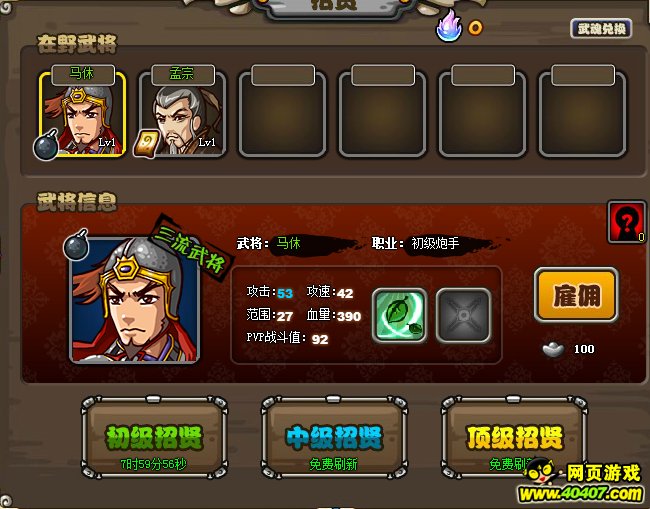
Task: Click the third empty general slot
Action: pos(283,111)
